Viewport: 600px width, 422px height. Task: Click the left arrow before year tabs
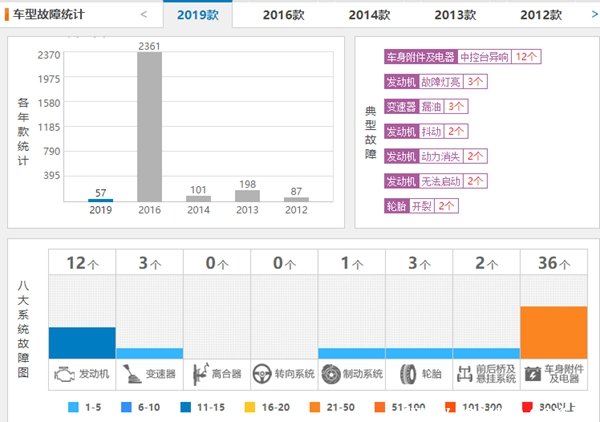coord(144,15)
